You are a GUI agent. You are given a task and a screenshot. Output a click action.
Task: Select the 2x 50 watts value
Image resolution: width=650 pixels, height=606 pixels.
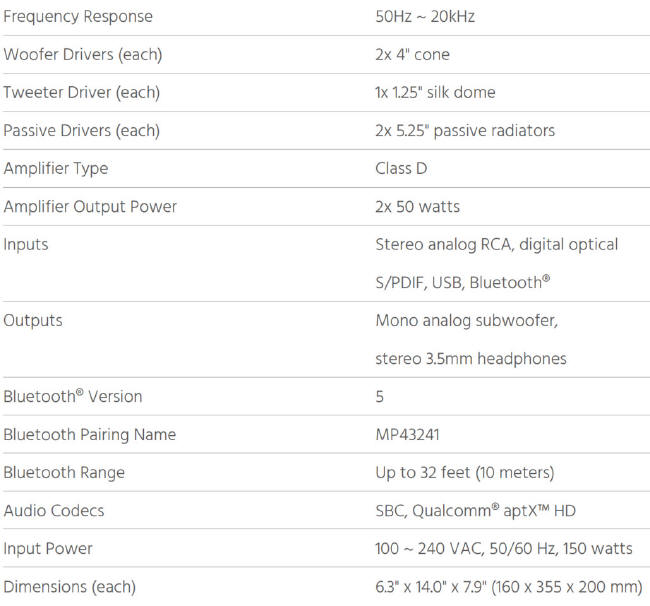point(418,206)
